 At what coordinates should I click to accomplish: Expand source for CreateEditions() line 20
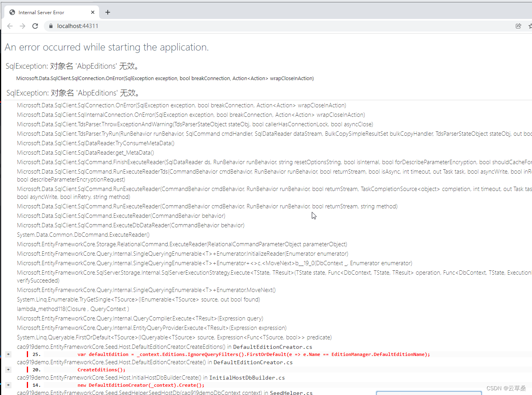pyautogui.click(x=8, y=370)
